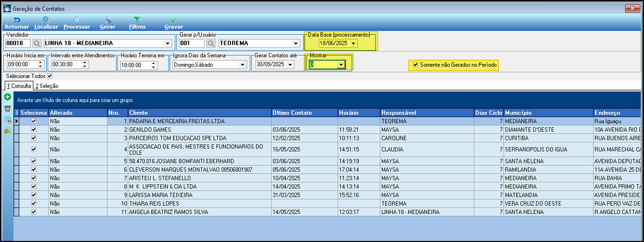This screenshot has height=242, width=644.
Task: Click the VERA CRUZ DO OESTE cell
Action: pyautogui.click(x=548, y=204)
